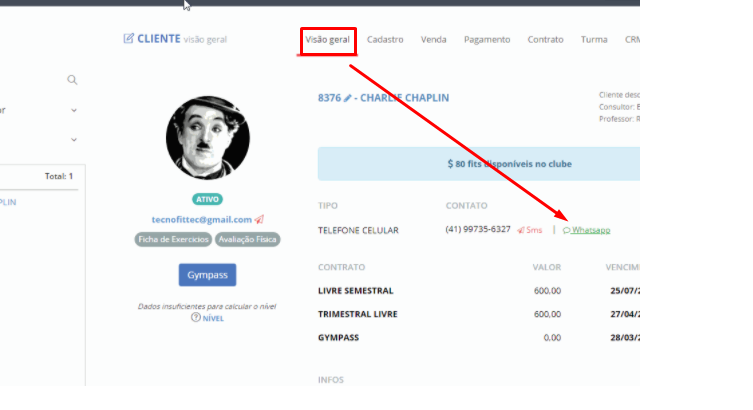This screenshot has width=753, height=410.
Task: Go to the Pagamento tab
Action: coord(487,39)
